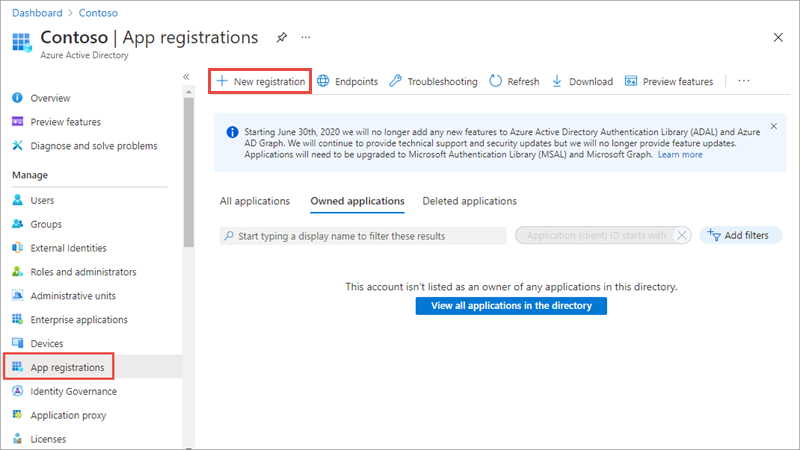
Task: Click the display name filter search field
Action: 363,236
